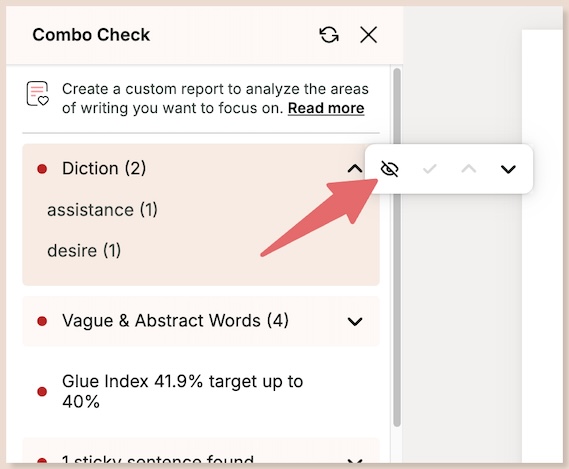Refresh the Combo Check report
This screenshot has height=469, width=569.
click(329, 35)
